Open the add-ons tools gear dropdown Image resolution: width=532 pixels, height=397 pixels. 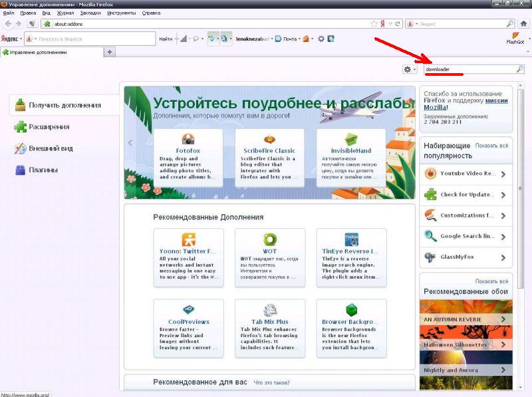[x=410, y=69]
